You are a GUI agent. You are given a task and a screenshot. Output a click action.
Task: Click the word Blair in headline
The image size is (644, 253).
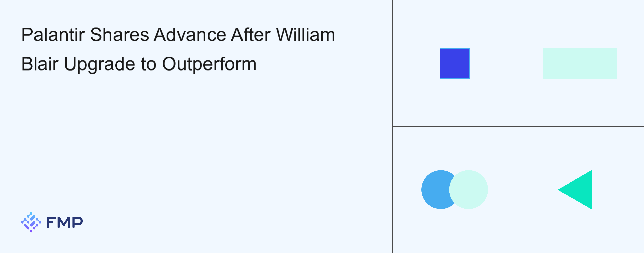[x=40, y=64]
